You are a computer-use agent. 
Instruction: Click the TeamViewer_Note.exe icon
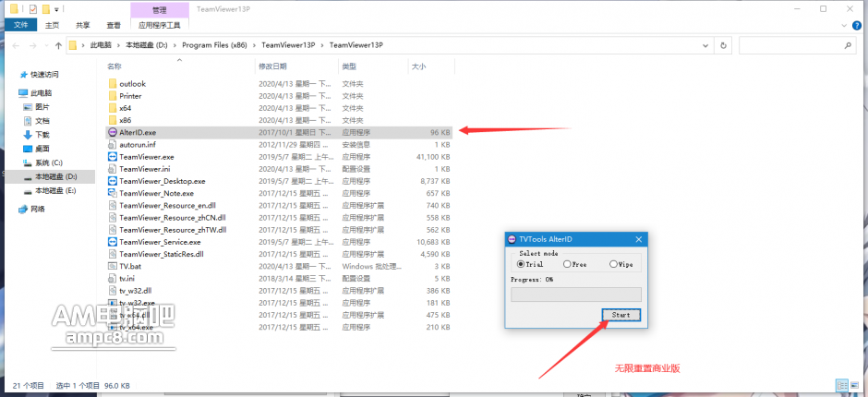tap(113, 193)
